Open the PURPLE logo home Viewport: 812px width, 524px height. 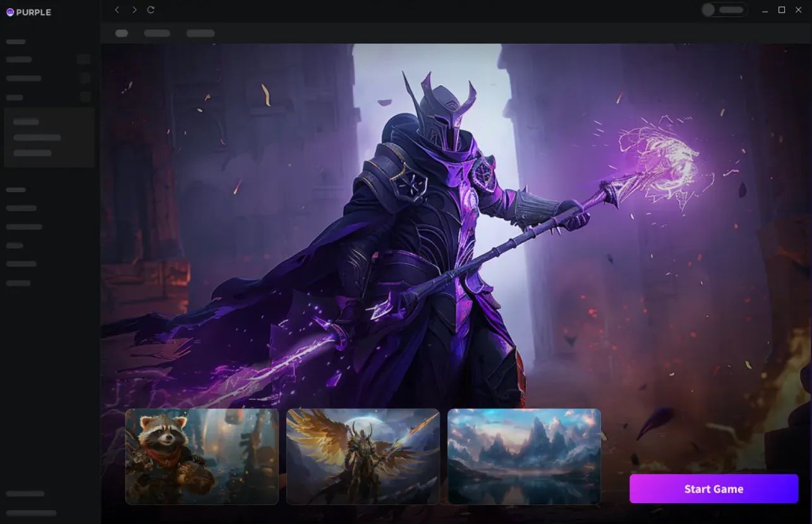(x=28, y=12)
